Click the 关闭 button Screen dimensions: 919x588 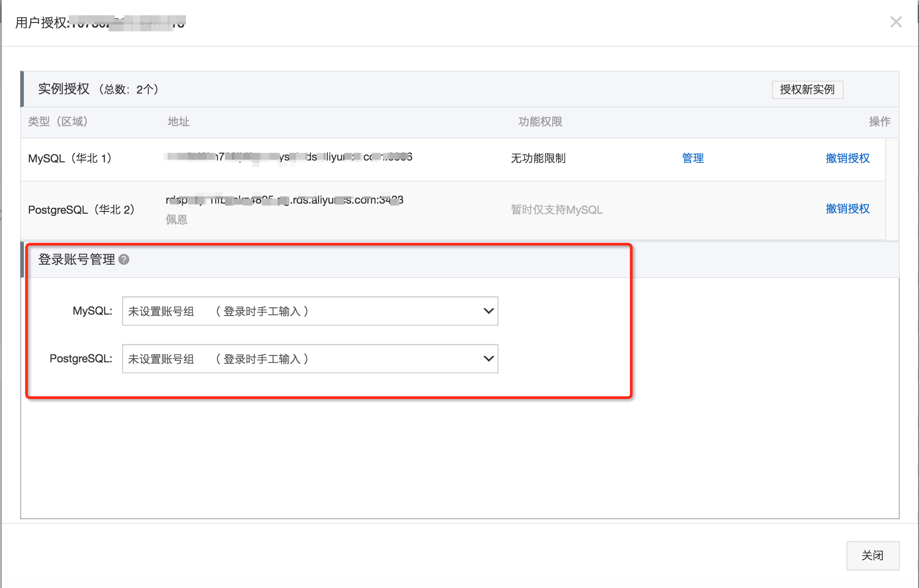[873, 555]
